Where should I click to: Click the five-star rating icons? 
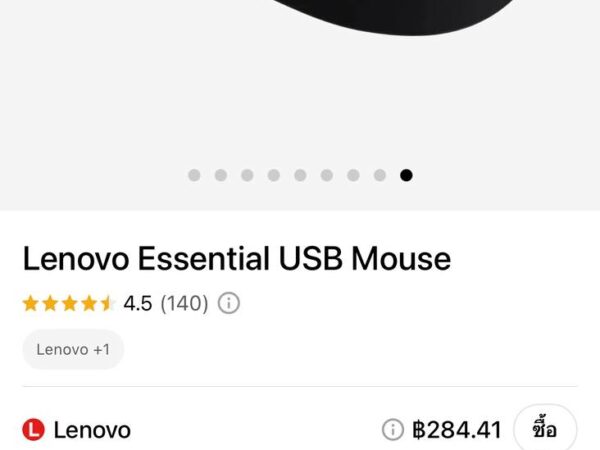click(69, 303)
